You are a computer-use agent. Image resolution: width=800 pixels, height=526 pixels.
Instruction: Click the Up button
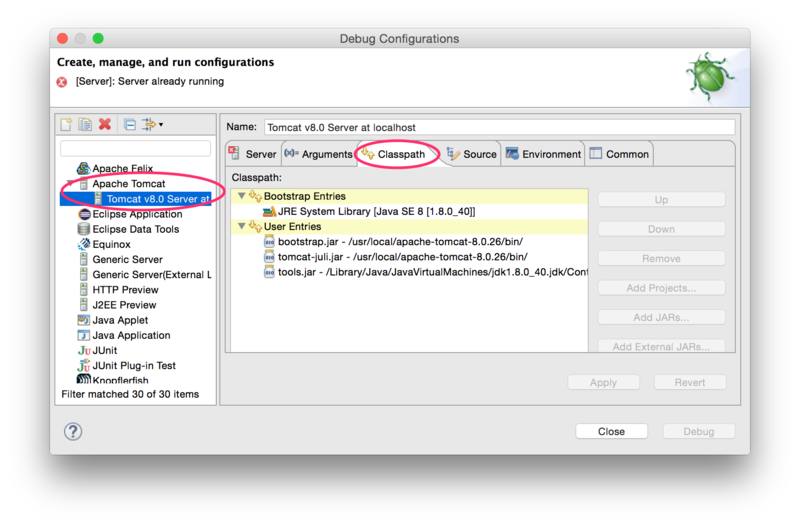pyautogui.click(x=661, y=199)
